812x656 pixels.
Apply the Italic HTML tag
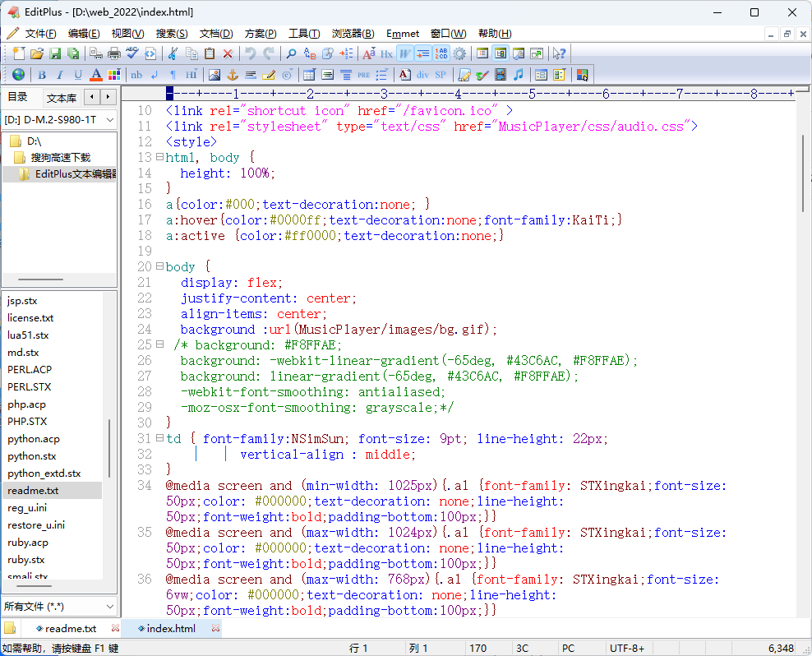[x=60, y=75]
